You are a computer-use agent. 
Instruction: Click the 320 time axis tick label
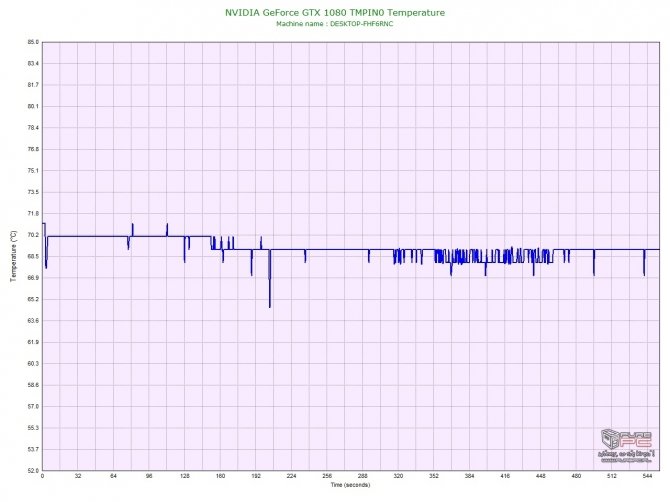pyautogui.click(x=398, y=476)
